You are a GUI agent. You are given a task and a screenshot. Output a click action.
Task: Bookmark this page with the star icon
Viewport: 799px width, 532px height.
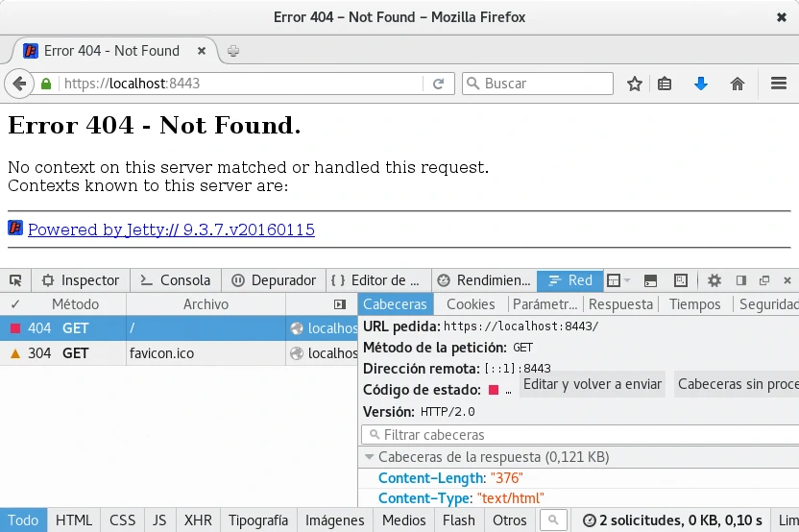635,84
